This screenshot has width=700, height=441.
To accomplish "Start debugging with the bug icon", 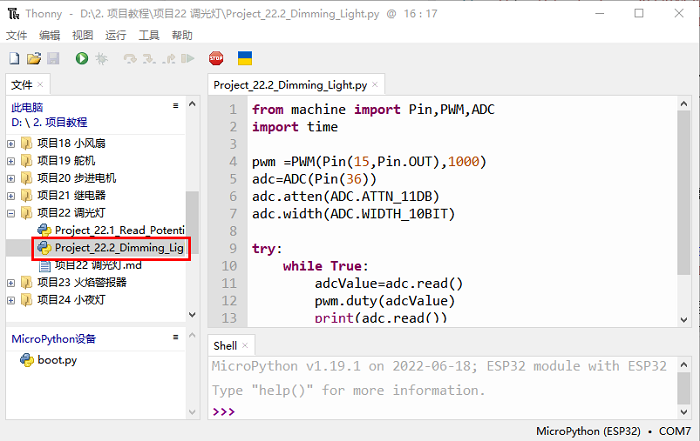I will (x=101, y=60).
